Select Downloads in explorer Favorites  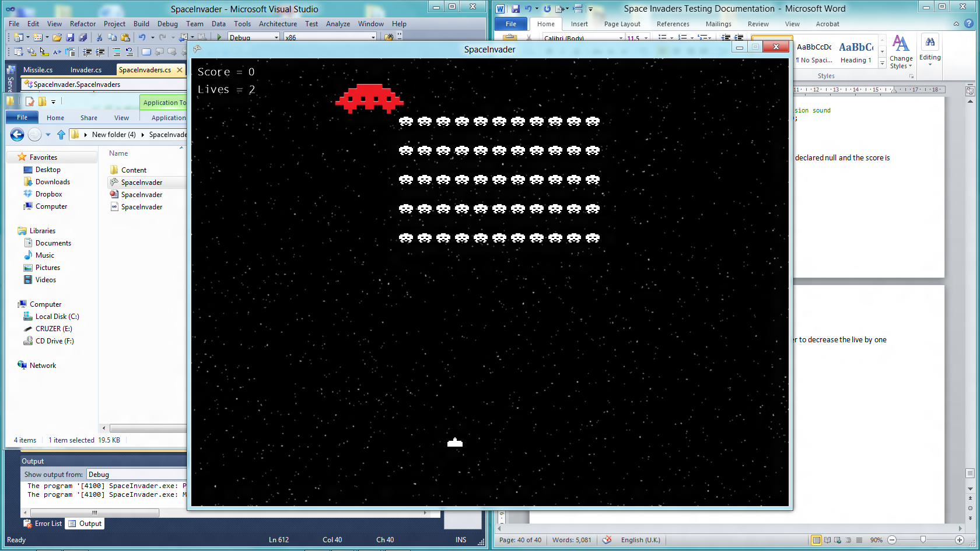(52, 182)
